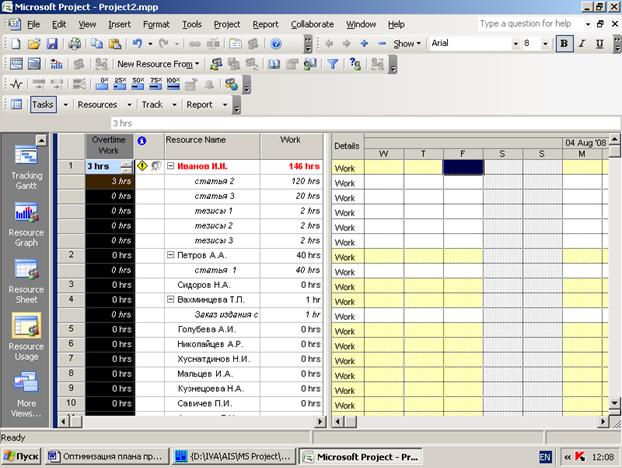Screen dimensions: 622x468
Task: Collapse the Иванов И.И. resource group
Action: click(170, 167)
